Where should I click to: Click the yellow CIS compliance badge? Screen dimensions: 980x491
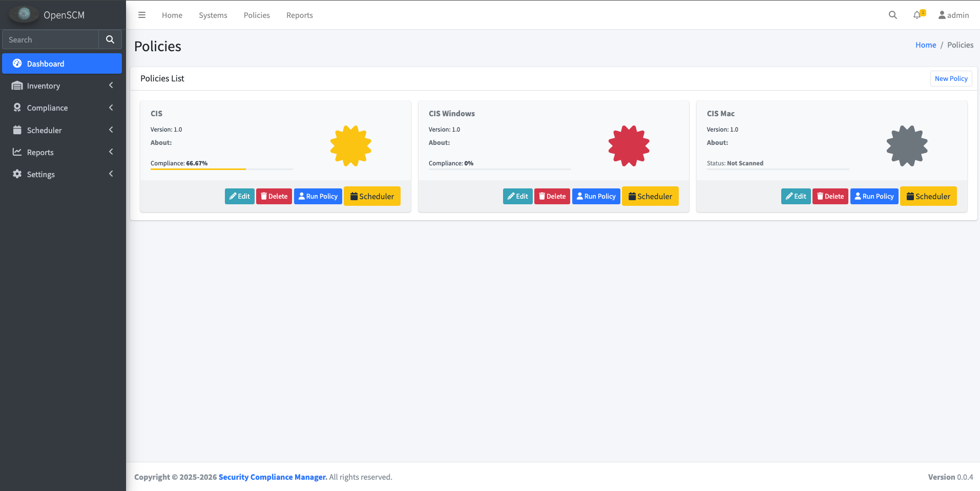[350, 146]
